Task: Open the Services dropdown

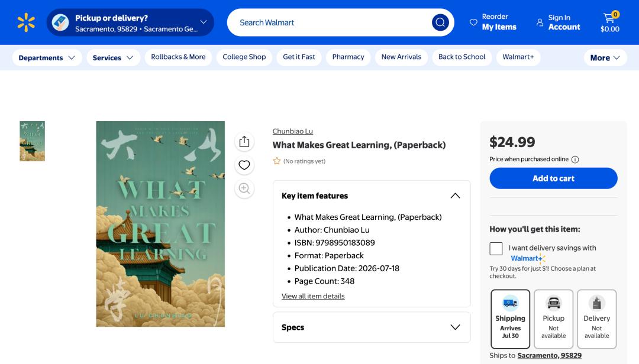Action: 113,58
